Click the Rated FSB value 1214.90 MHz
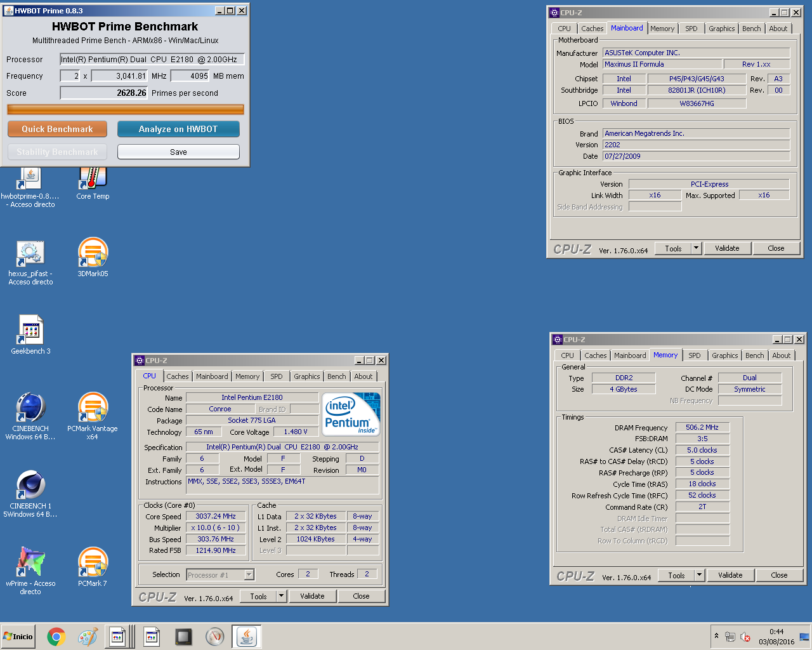Screen dimensions: 812x650 pyautogui.click(x=216, y=550)
